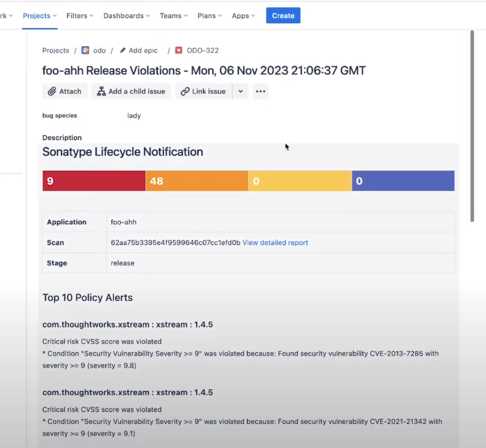Image resolution: width=486 pixels, height=448 pixels.
Task: Expand the dropdown arrow beside Link issue
Action: pos(241,91)
